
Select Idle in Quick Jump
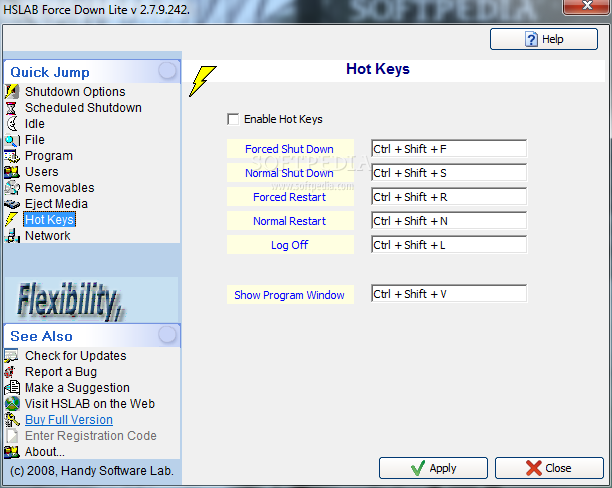(35, 124)
